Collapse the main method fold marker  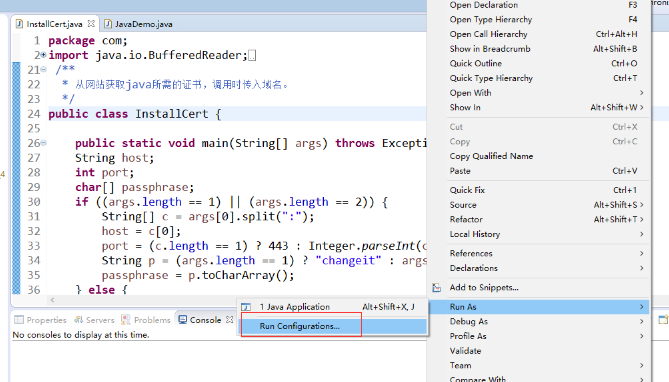coord(44,143)
